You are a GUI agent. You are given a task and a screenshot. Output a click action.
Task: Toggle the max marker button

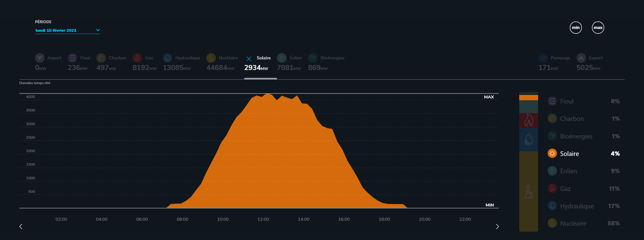tap(598, 28)
